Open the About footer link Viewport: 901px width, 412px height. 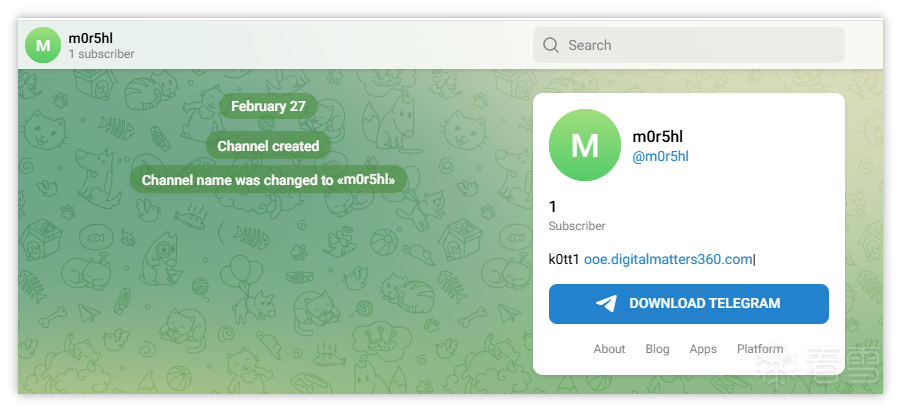(x=609, y=349)
